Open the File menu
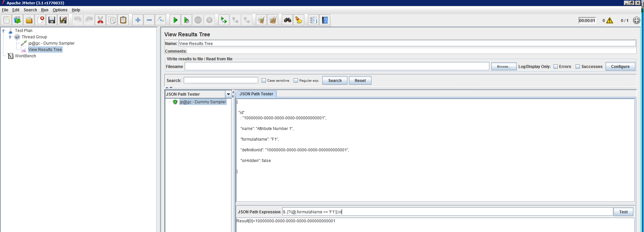The height and width of the screenshot is (232, 644). coord(5,10)
